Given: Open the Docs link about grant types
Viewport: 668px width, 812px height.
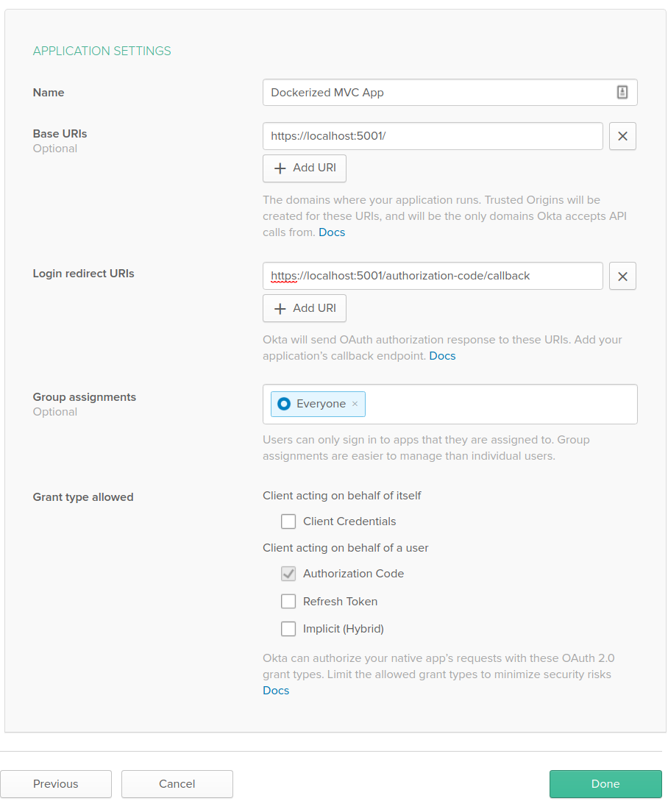Looking at the screenshot, I should point(276,691).
